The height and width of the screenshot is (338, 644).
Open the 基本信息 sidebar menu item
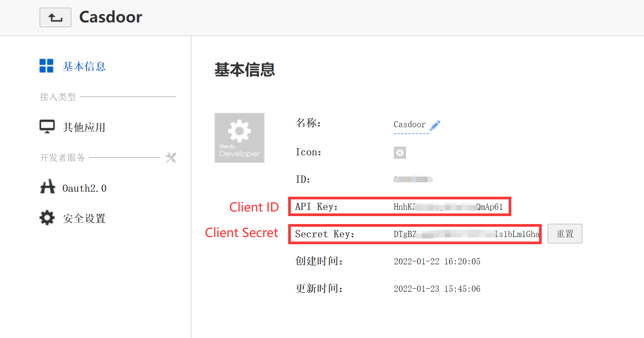(84, 67)
